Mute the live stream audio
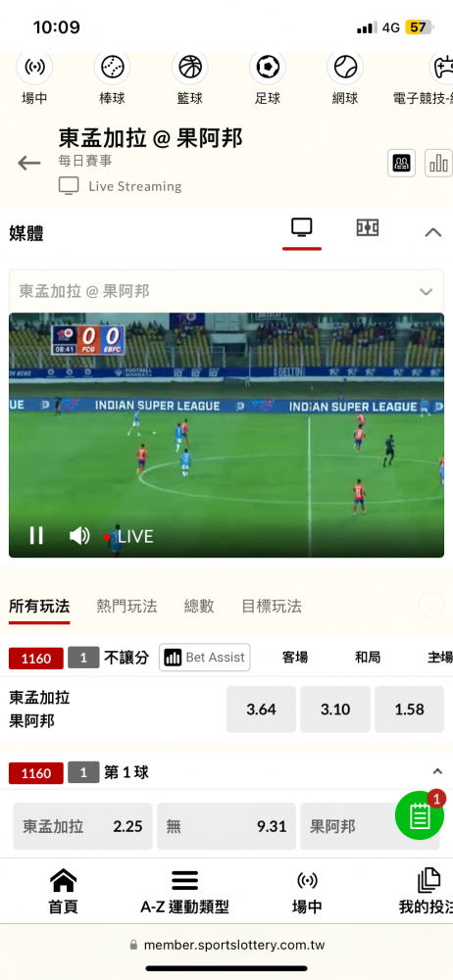Viewport: 453px width, 980px height. point(79,536)
